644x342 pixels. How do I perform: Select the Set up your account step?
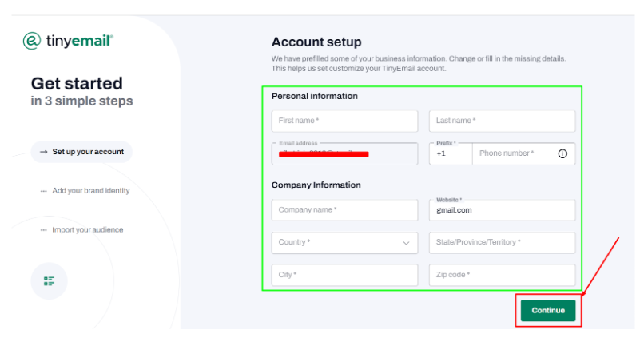click(x=81, y=152)
